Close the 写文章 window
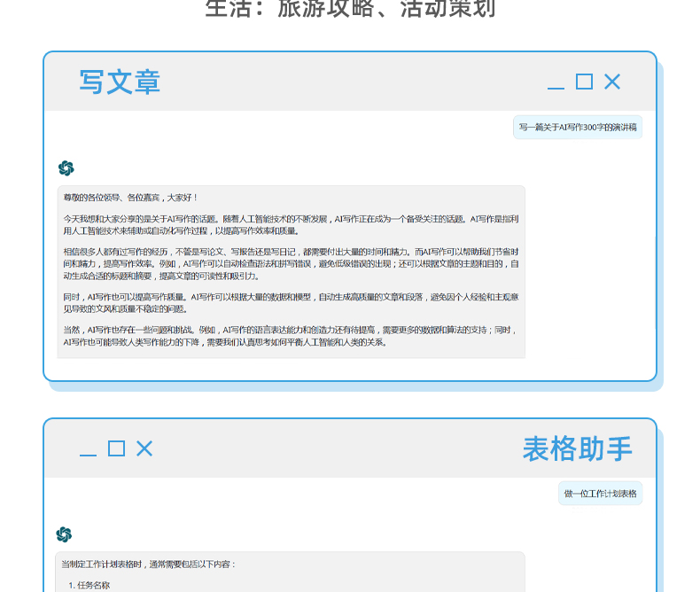The width and height of the screenshot is (700, 592). point(612,82)
